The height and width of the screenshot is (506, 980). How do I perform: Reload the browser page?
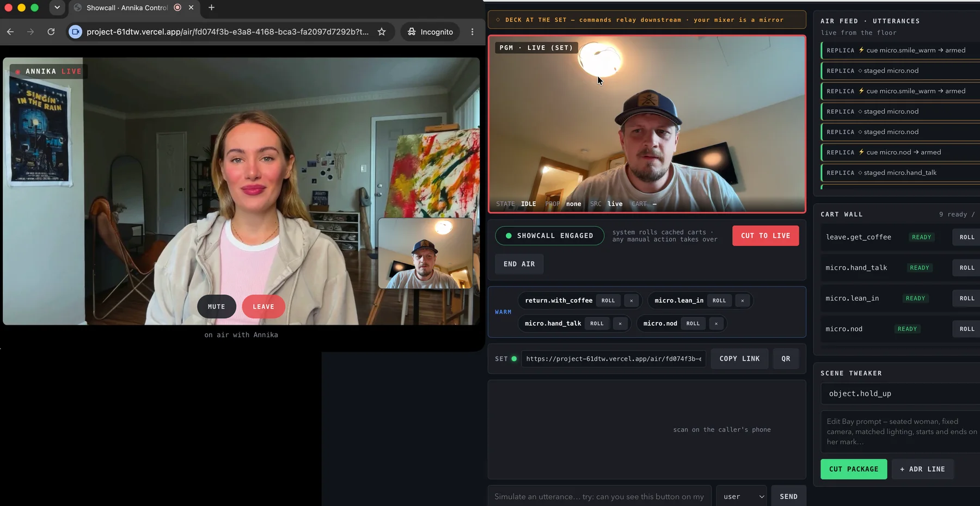pos(51,32)
